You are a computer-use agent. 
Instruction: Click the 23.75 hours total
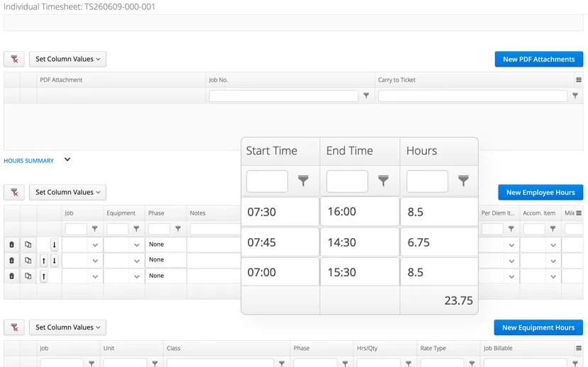coord(458,300)
